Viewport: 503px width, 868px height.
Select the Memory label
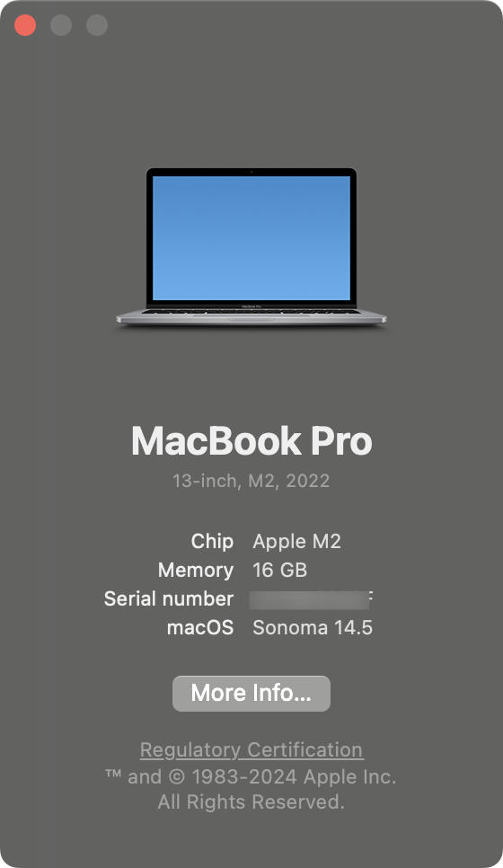195,571
